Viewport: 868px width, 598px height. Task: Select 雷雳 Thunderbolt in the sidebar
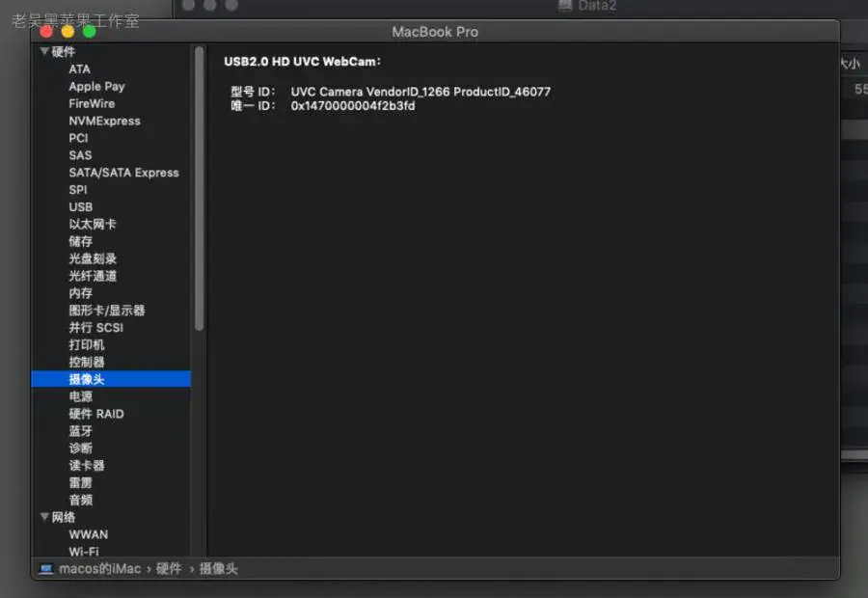[81, 482]
